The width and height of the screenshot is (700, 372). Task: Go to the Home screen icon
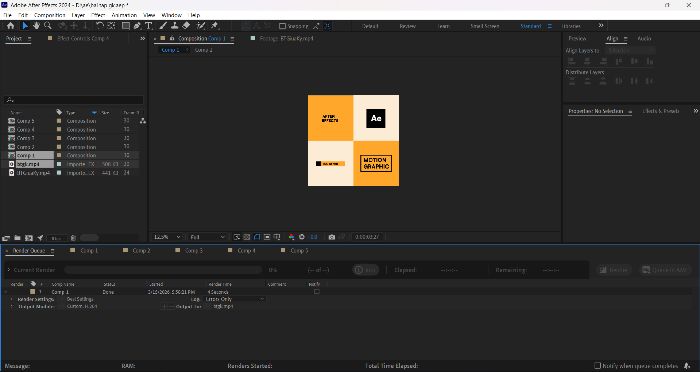point(10,26)
